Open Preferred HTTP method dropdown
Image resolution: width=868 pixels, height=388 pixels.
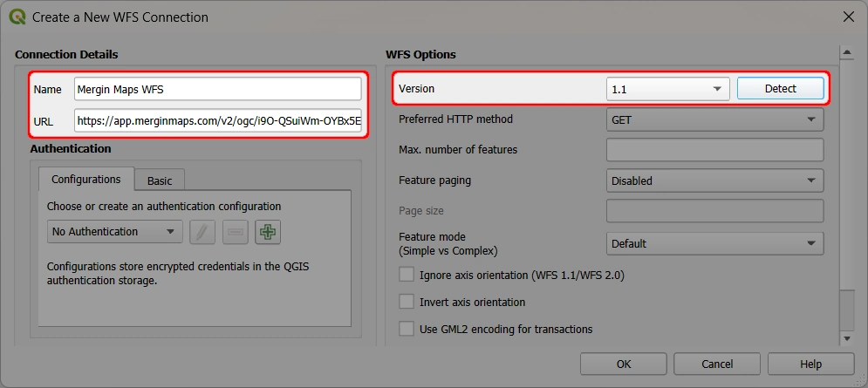pos(714,119)
